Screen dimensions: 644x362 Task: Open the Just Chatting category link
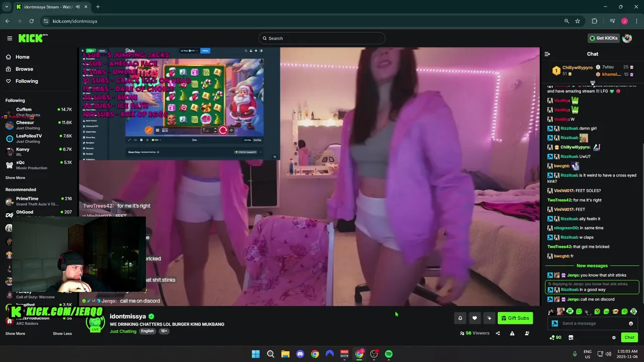(123, 331)
